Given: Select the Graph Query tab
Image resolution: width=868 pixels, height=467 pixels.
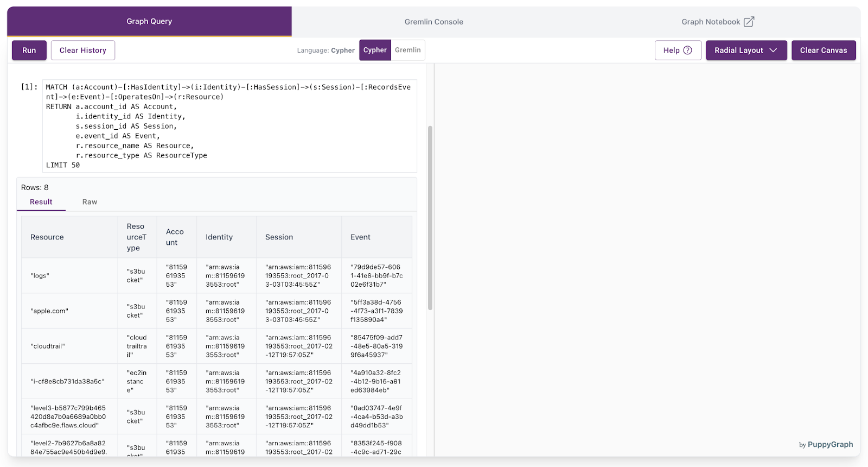Looking at the screenshot, I should [149, 21].
